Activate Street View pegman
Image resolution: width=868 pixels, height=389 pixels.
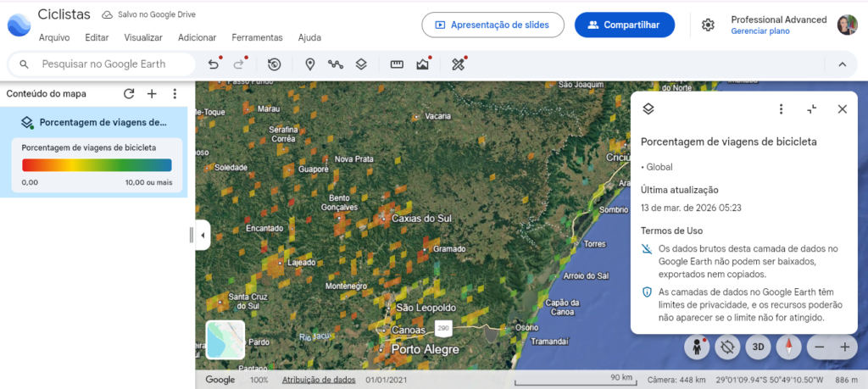[698, 347]
